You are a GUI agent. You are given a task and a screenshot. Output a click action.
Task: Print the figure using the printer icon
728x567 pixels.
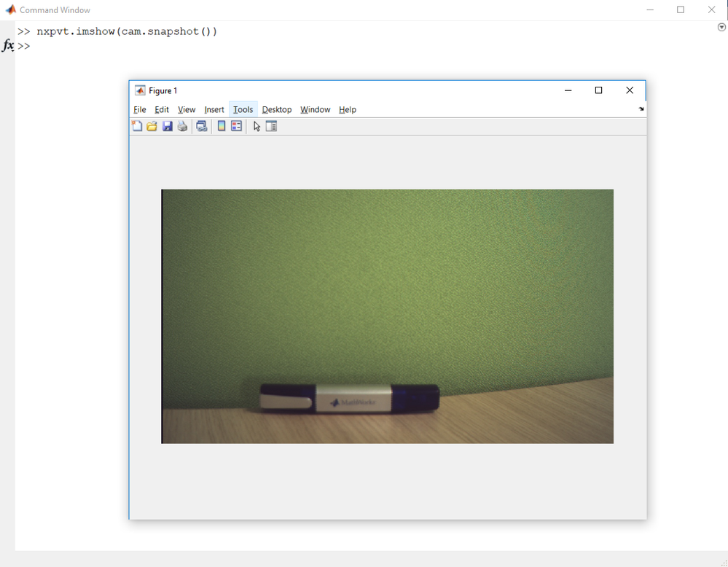182,126
